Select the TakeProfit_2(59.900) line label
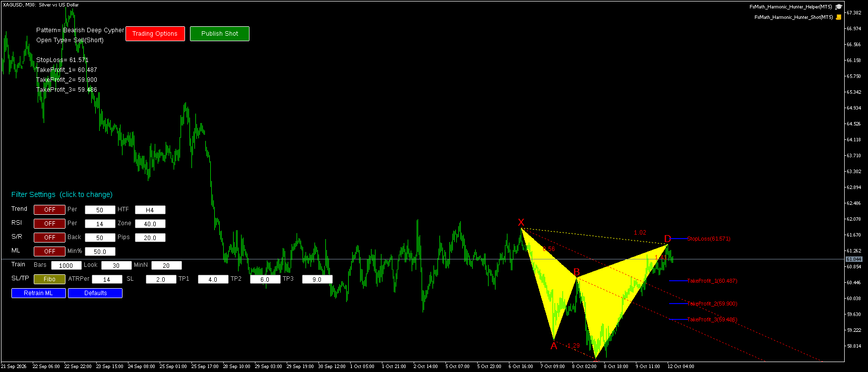 [712, 304]
